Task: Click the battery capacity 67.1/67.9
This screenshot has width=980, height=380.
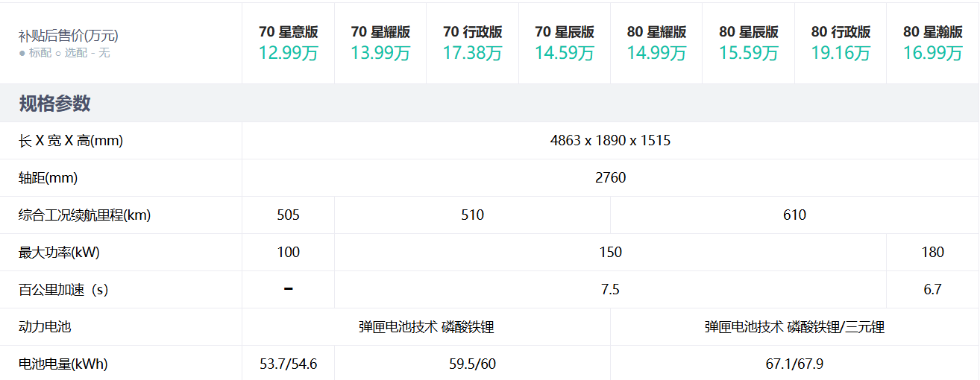Action: [794, 364]
